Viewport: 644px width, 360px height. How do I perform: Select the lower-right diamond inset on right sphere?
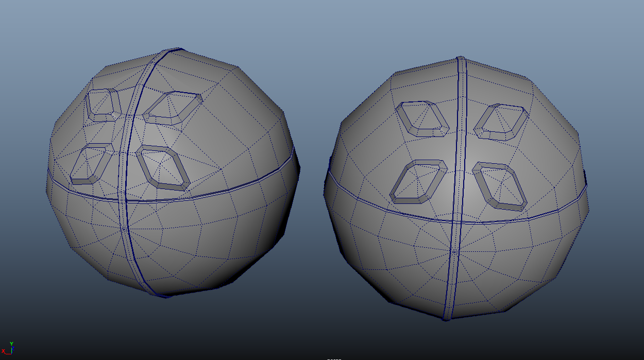(x=500, y=186)
